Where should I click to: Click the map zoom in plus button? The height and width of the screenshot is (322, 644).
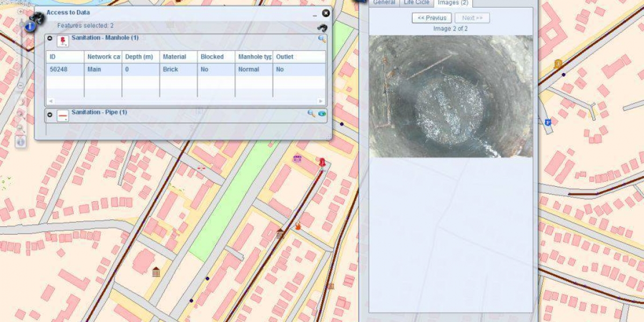click(21, 11)
